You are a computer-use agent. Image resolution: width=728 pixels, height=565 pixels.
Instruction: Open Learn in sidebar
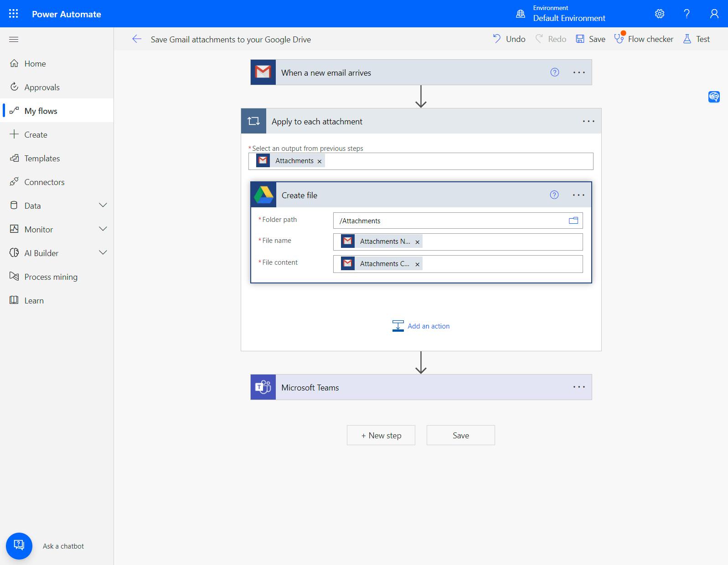click(x=57, y=300)
